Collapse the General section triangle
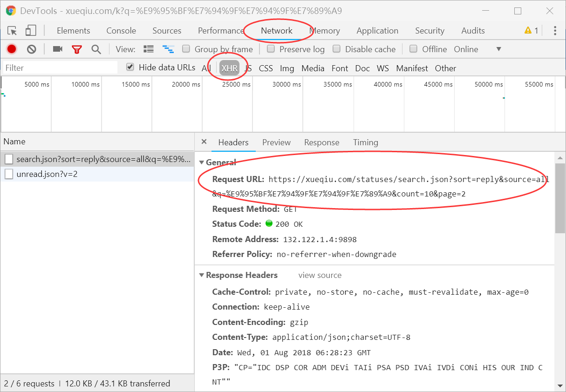Viewport: 566px width, 392px height. coord(202,162)
